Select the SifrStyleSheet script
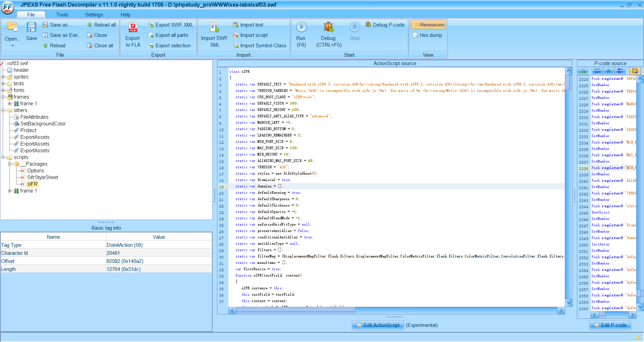 point(43,177)
